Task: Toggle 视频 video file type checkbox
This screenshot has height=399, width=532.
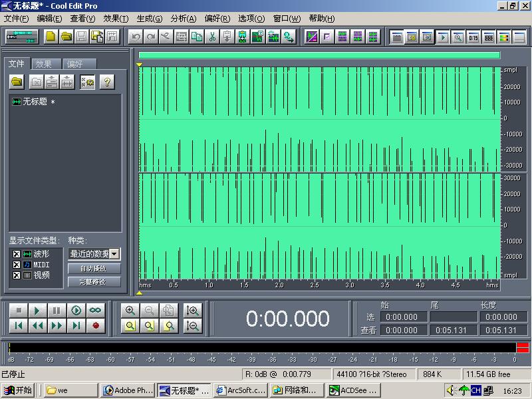Action: coord(16,275)
